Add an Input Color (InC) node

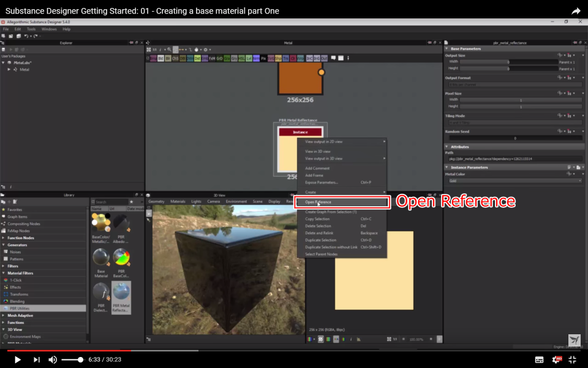tap(309, 58)
